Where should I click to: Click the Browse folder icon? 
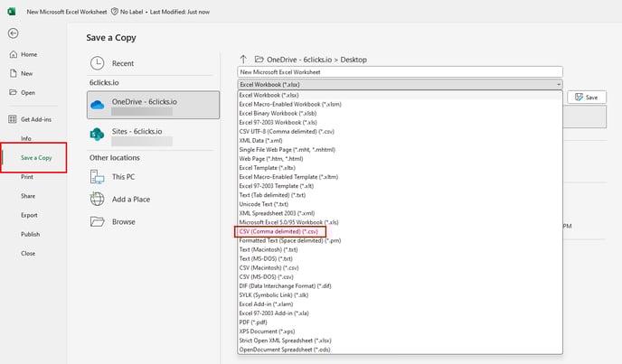tap(98, 221)
